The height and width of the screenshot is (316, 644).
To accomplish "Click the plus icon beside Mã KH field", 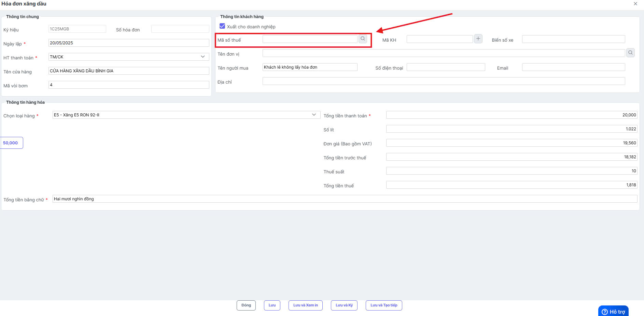I will (x=478, y=39).
